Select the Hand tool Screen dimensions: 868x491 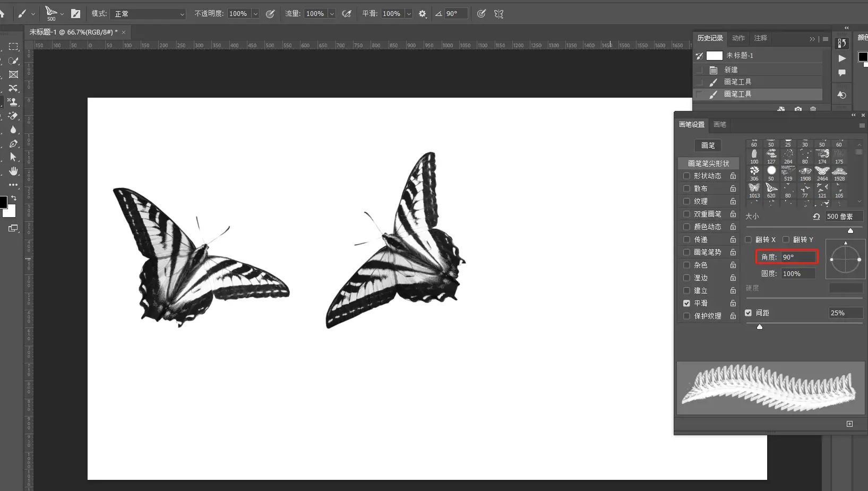click(13, 171)
